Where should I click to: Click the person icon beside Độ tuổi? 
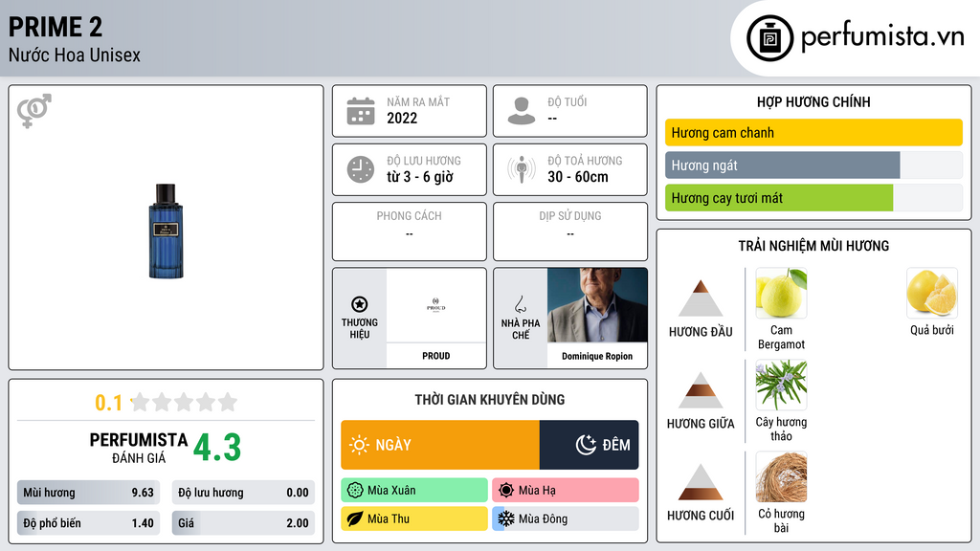[x=522, y=111]
